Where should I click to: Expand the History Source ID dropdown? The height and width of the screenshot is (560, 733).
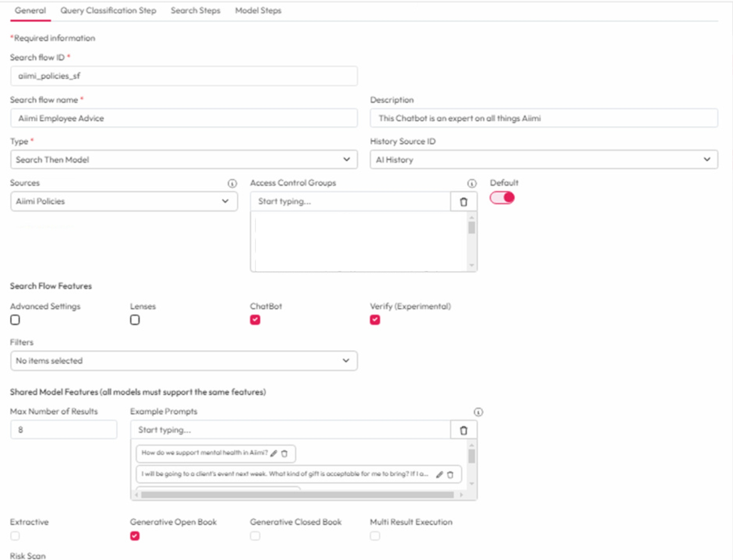pos(543,160)
